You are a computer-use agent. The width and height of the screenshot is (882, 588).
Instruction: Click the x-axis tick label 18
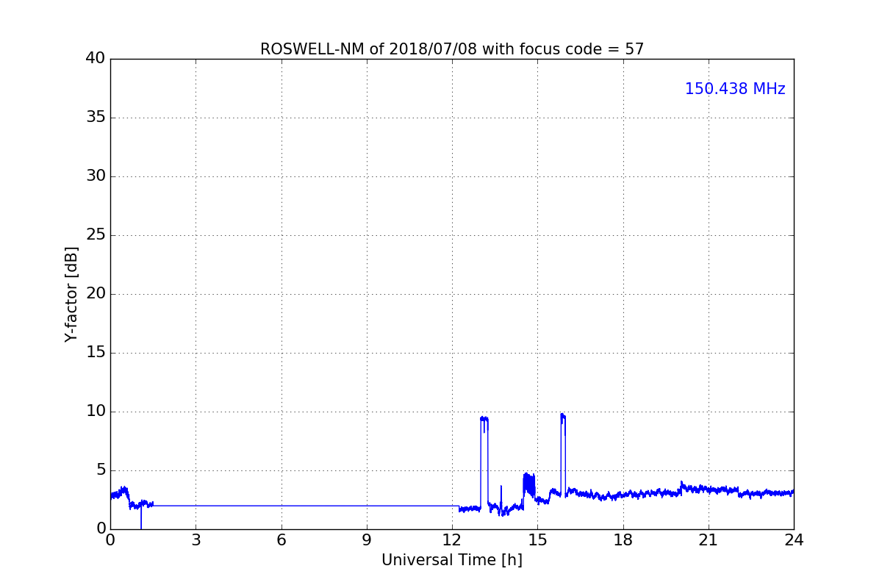pyautogui.click(x=623, y=540)
